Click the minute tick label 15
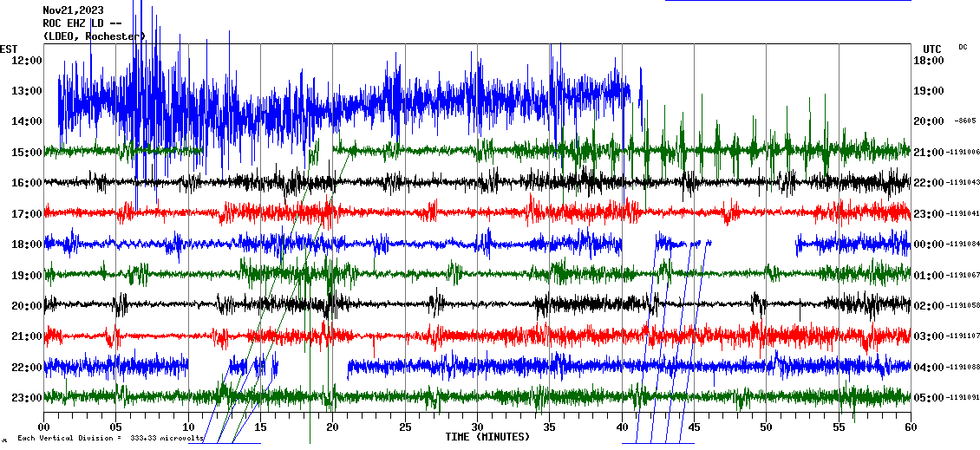 pyautogui.click(x=261, y=427)
